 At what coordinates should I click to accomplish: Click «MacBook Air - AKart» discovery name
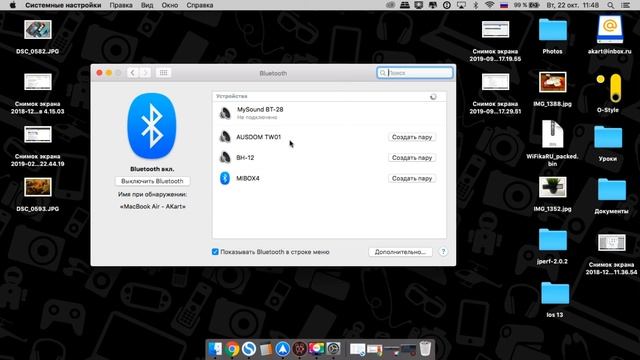152,207
